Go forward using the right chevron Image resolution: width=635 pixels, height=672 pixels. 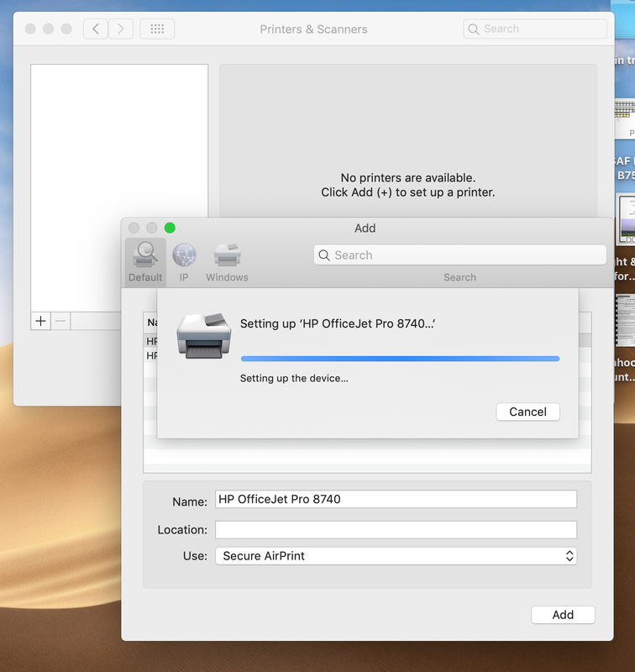click(121, 29)
